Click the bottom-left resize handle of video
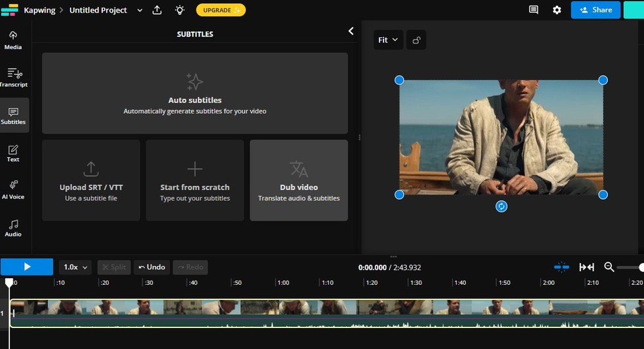644x349 pixels. pyautogui.click(x=399, y=195)
